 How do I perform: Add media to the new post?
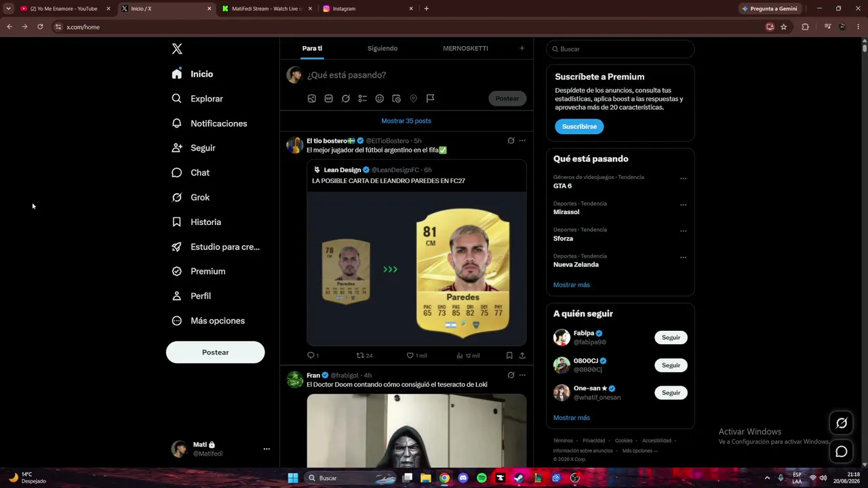312,98
